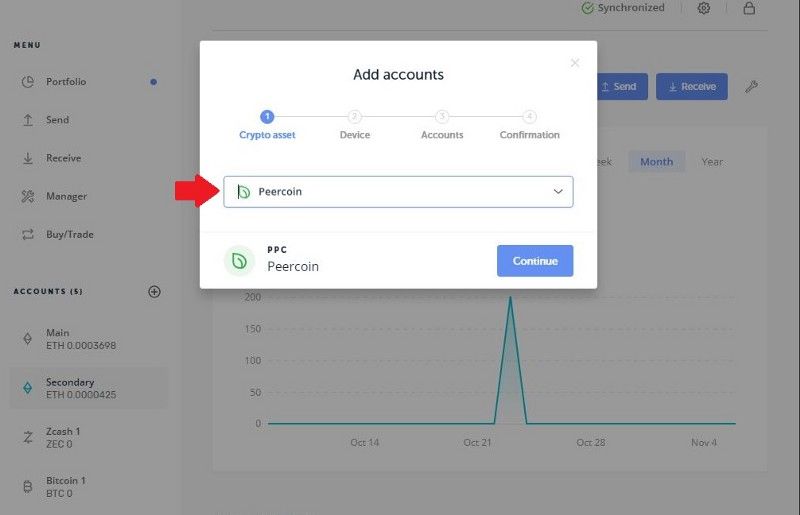Image resolution: width=800 pixels, height=515 pixels.
Task: Click the Peercoin leaf icon in dropdown field
Action: pos(244,191)
